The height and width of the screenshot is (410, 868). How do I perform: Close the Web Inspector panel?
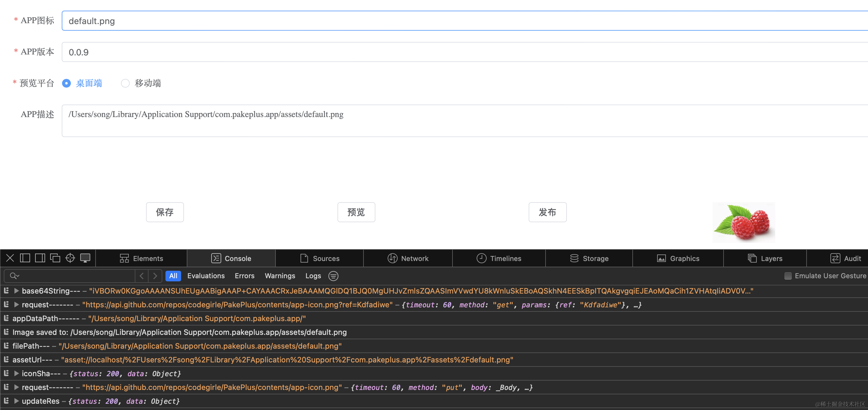coord(10,258)
